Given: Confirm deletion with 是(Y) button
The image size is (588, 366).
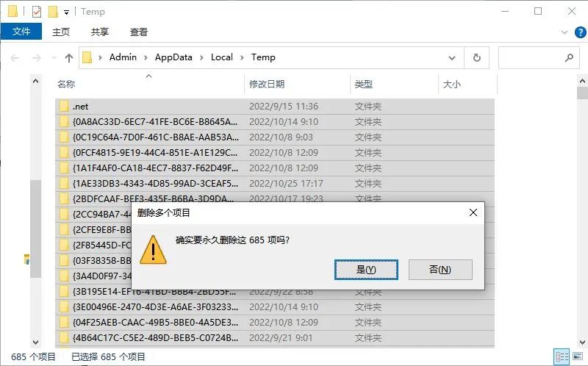Looking at the screenshot, I should tap(366, 270).
